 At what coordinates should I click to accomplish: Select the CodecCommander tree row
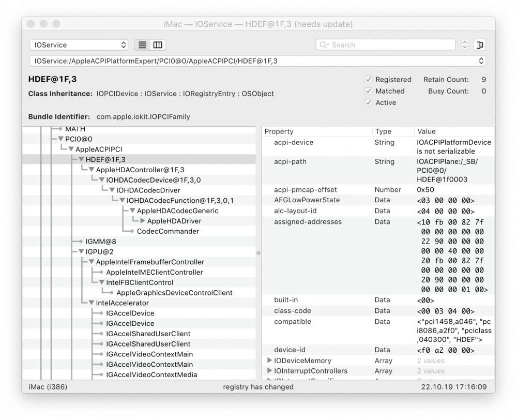click(x=139, y=231)
